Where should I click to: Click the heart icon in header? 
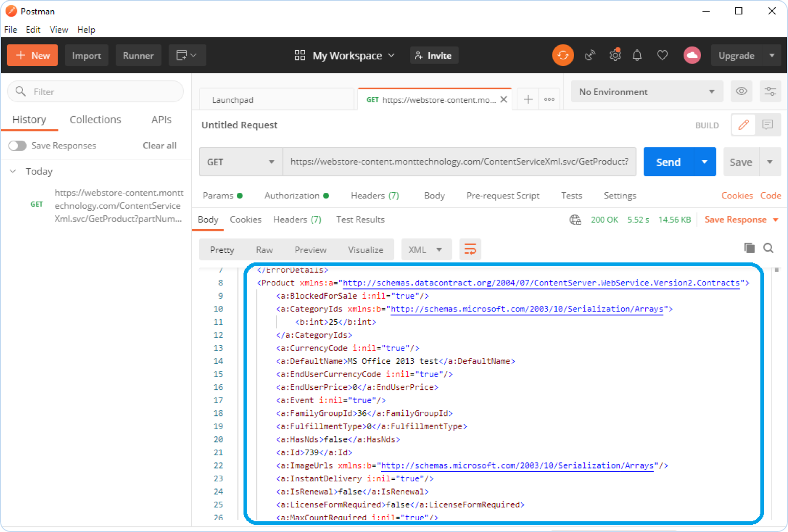(x=663, y=55)
